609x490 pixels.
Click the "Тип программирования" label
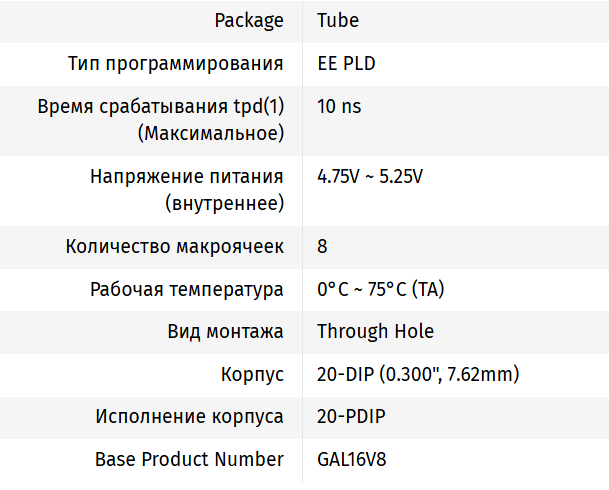[x=176, y=64]
